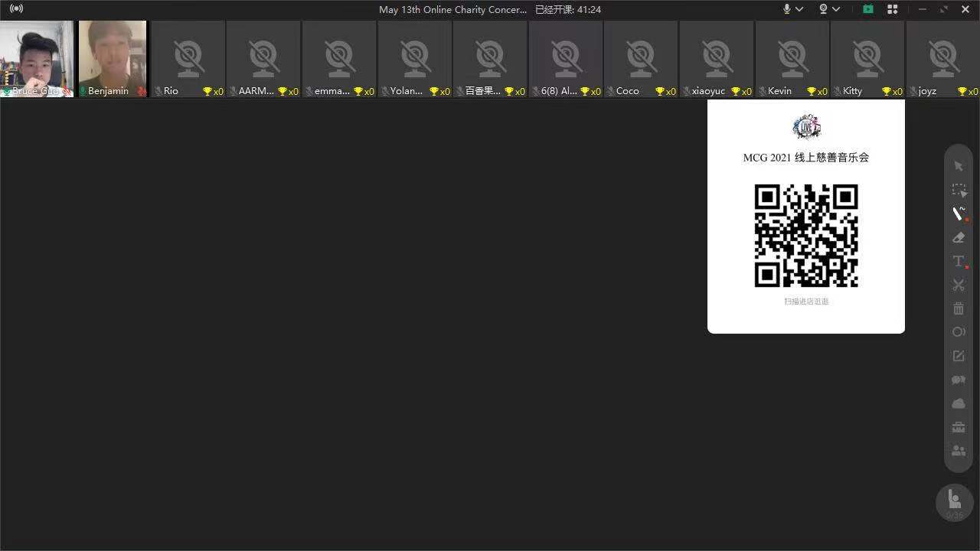
Task: Open the grid layout switch icon
Action: click(x=892, y=9)
